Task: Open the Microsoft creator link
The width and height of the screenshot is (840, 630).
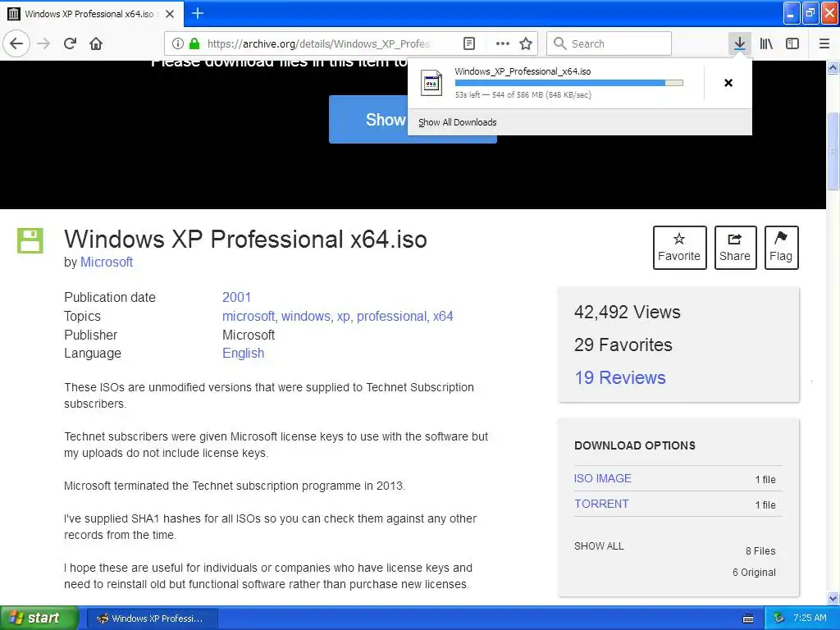Action: 107,262
